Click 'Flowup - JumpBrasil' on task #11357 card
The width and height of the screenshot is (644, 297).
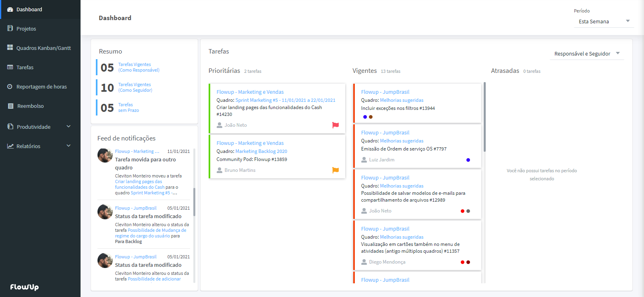pyautogui.click(x=385, y=229)
